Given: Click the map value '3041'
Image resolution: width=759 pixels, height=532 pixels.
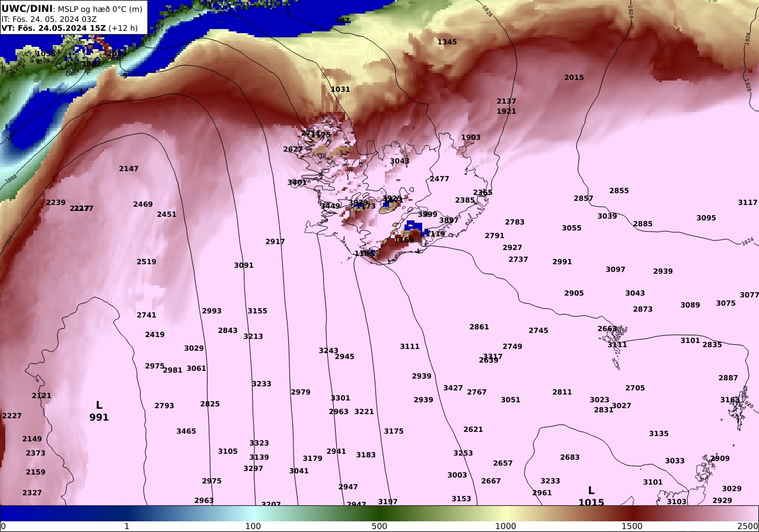Looking at the screenshot, I should [x=299, y=471].
